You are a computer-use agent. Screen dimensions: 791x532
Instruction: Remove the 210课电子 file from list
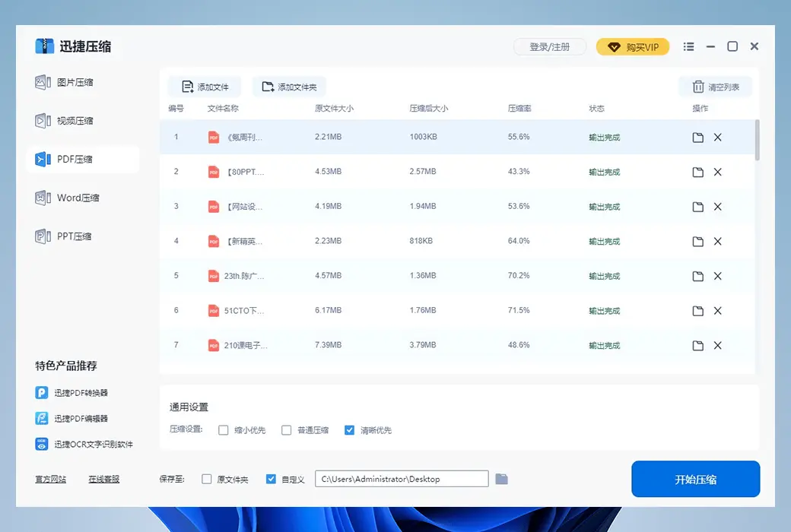tap(717, 346)
